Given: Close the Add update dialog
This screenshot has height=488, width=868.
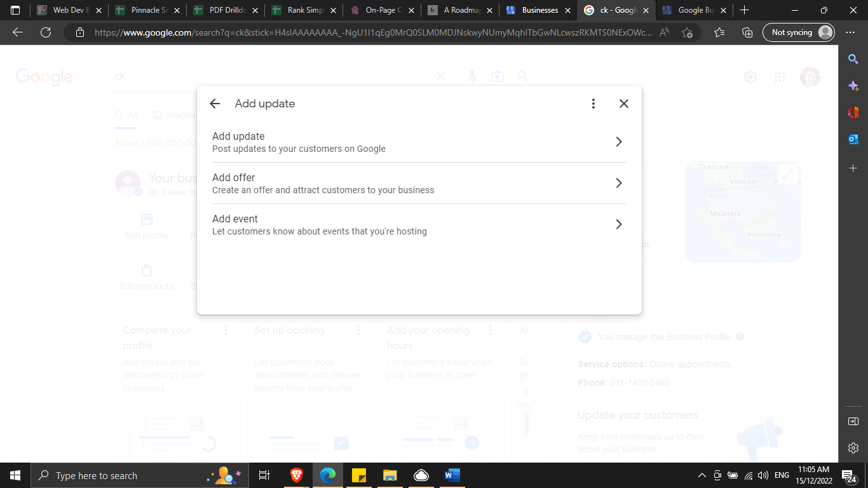Looking at the screenshot, I should (x=623, y=104).
